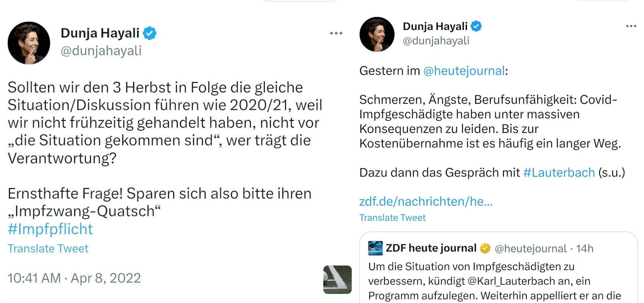Open the 'ZDF heute journal' account name
Screen dimensions: 644x303
point(431,248)
